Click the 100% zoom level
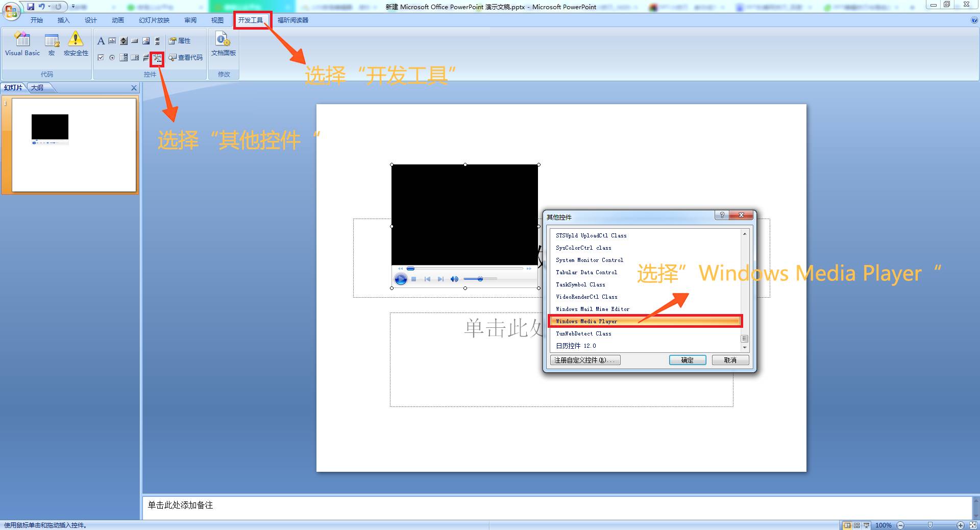 884,525
